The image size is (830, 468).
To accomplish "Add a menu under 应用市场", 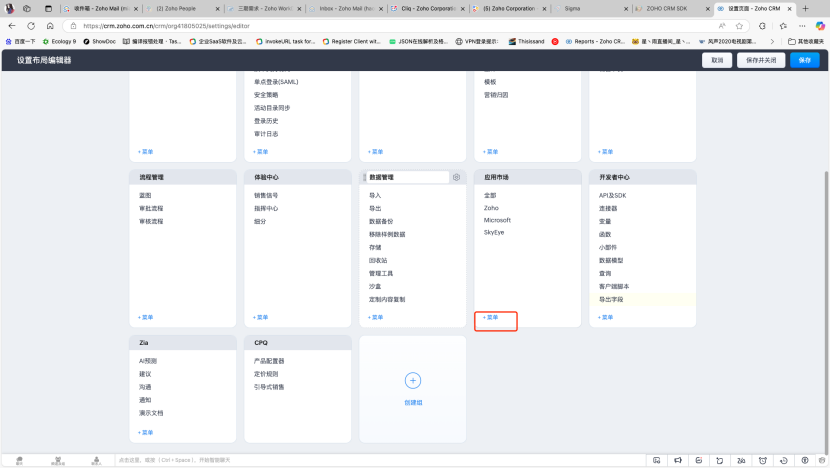I will [x=491, y=317].
